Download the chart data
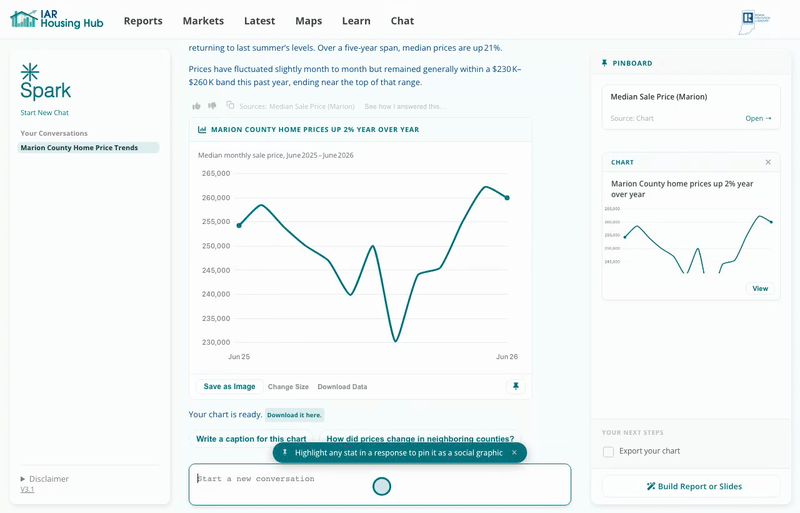This screenshot has height=513, width=800. tap(342, 387)
